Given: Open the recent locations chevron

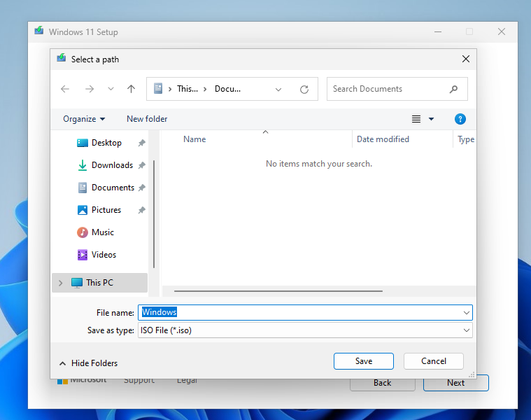Looking at the screenshot, I should tap(111, 89).
